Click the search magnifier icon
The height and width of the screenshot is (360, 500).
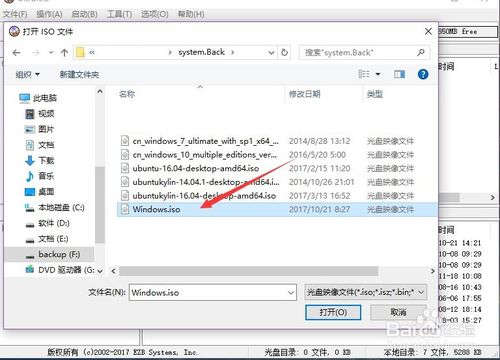tap(421, 52)
